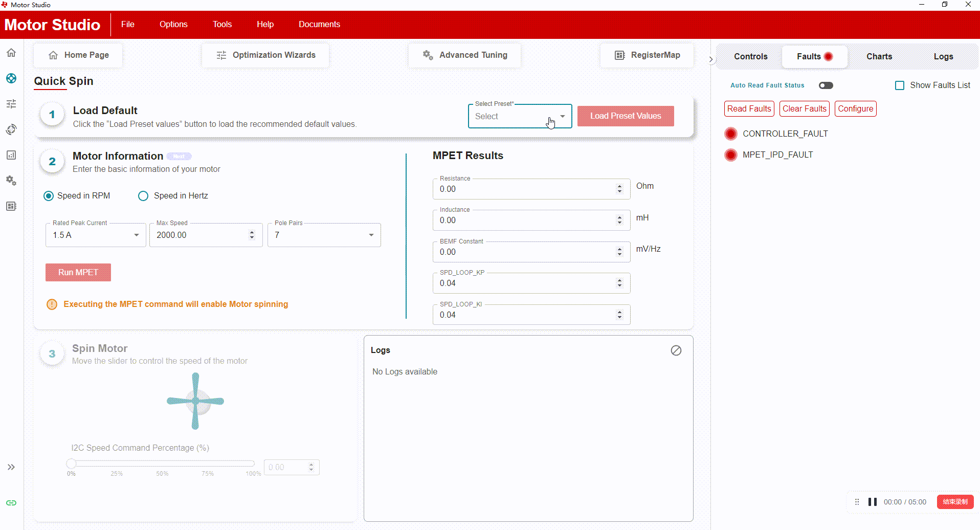This screenshot has width=980, height=530.
Task: Adjust the Inductance stepper arrows
Action: (x=619, y=220)
